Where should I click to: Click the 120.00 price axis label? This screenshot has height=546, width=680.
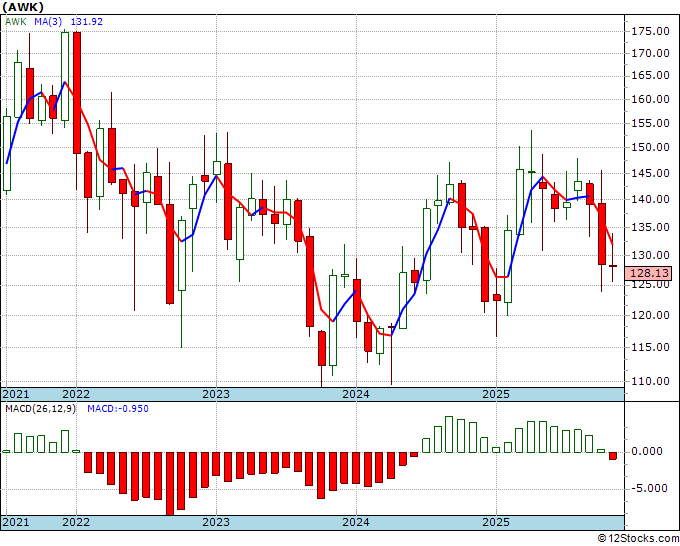[x=650, y=315]
